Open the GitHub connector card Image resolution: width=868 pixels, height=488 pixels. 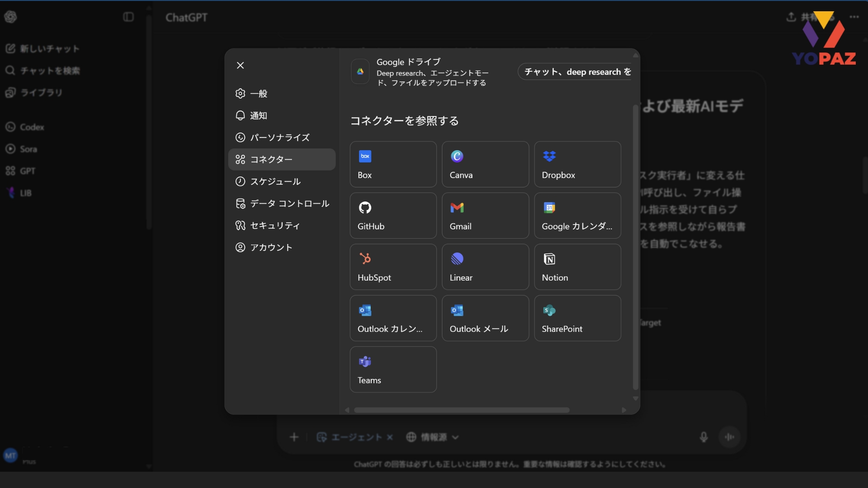coord(393,216)
